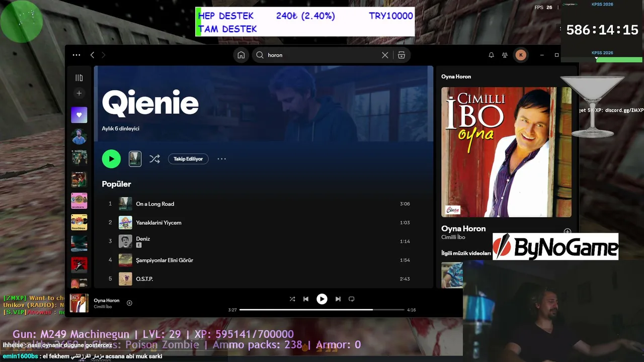
Task: Play Qienie with the green play button
Action: [x=111, y=159]
